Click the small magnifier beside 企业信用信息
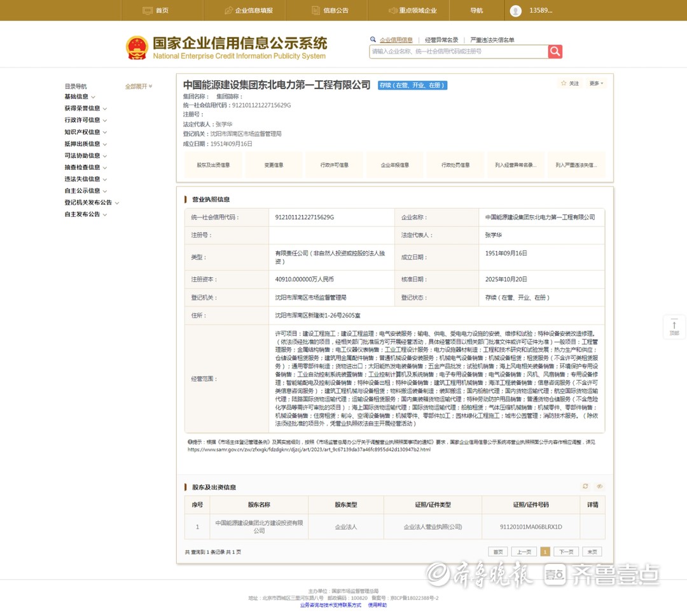Screen dimensions: 687x616 (x=373, y=39)
